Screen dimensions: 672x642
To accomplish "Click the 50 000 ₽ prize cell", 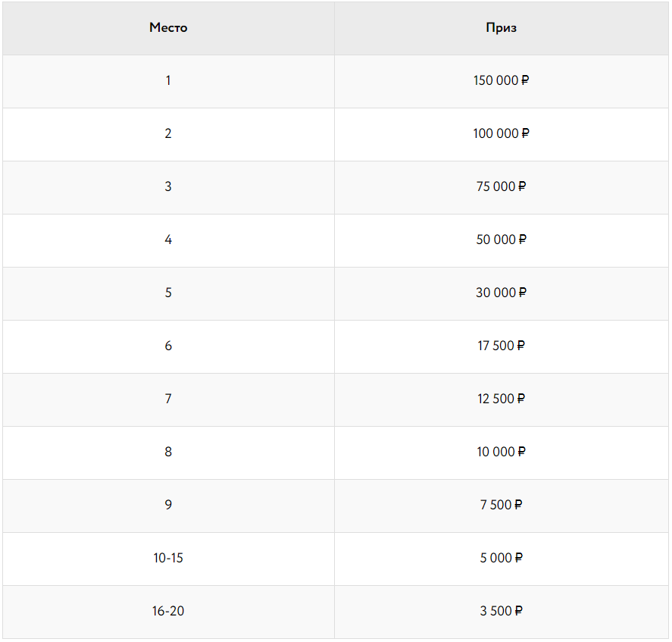I will click(502, 240).
